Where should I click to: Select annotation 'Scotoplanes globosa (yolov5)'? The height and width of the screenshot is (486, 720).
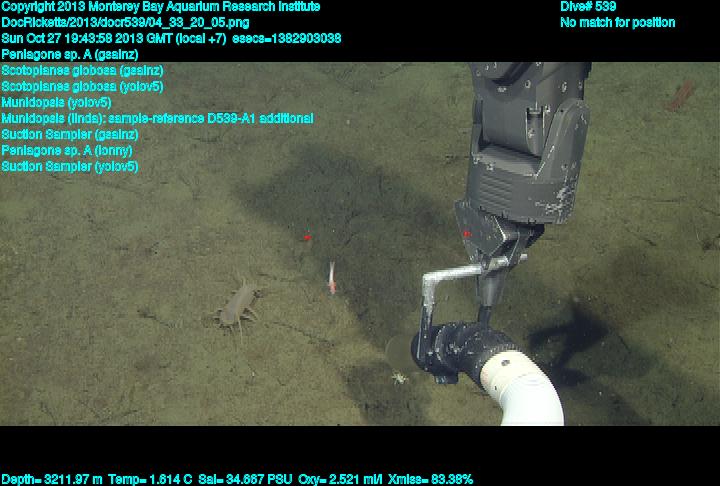82,86
